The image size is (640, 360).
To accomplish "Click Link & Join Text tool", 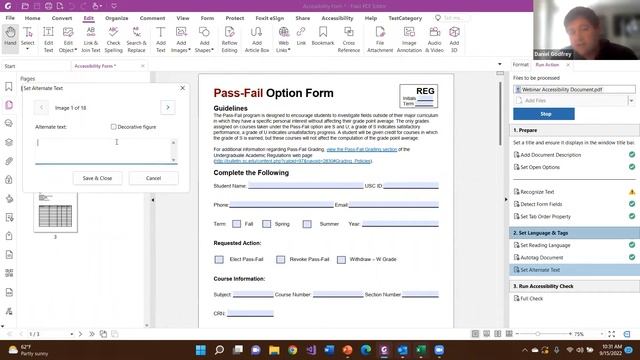I will click(91, 39).
